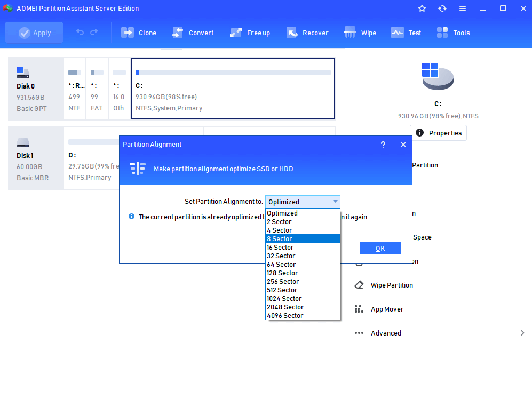Select the Disk 1 header block

pyautogui.click(x=36, y=158)
